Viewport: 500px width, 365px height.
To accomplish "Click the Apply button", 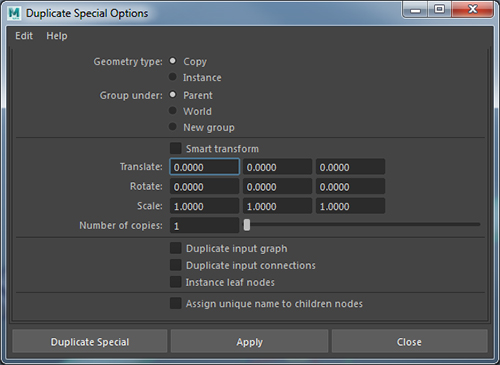I will (249, 342).
